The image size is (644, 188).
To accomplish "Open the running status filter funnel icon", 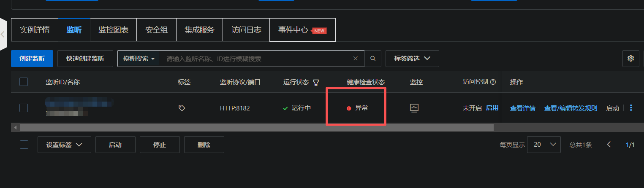I will coord(316,82).
